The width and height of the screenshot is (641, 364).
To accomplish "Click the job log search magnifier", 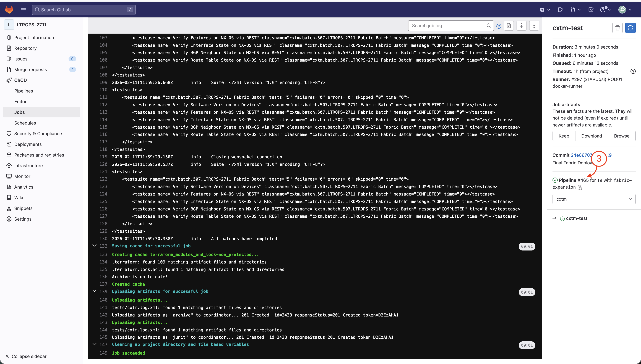I will [x=489, y=26].
